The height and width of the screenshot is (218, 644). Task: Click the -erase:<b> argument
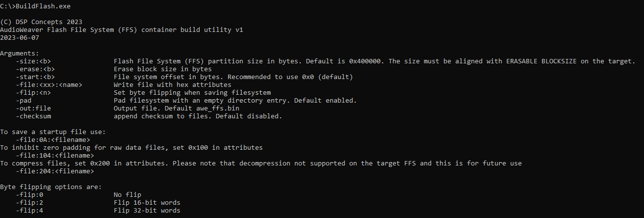[35, 69]
